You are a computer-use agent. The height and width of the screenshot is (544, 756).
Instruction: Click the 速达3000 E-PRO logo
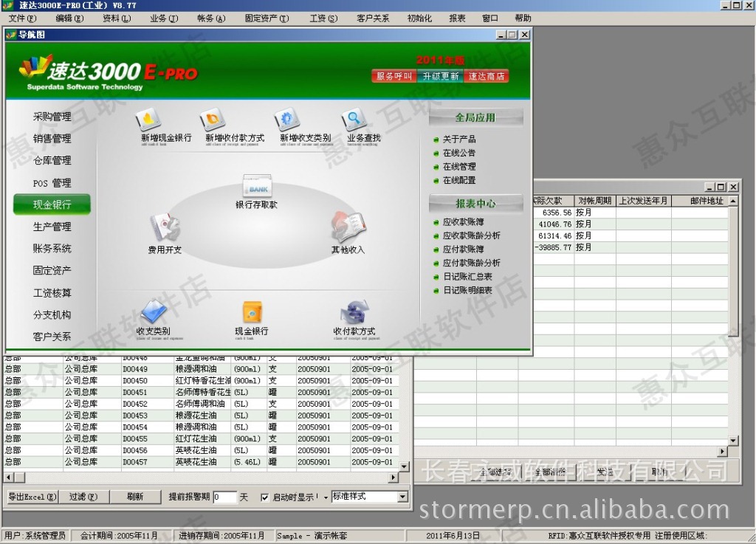(109, 73)
